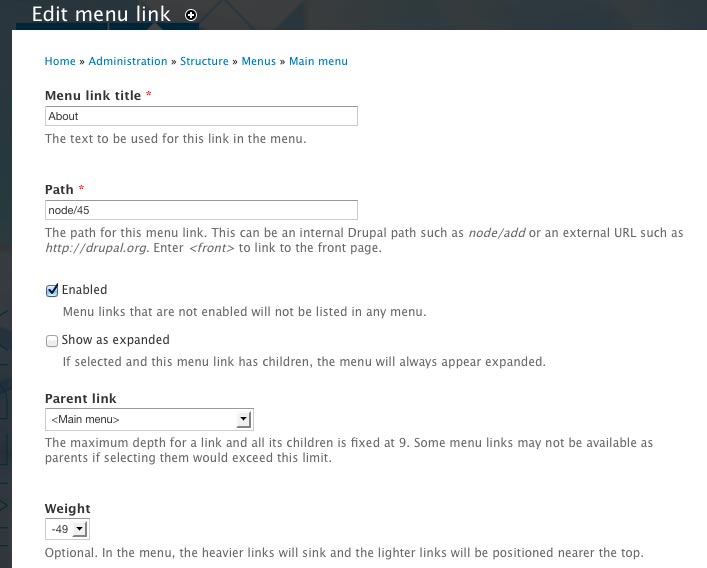Click the Edit menu link heading
This screenshot has height=568, width=707.
pyautogui.click(x=101, y=15)
